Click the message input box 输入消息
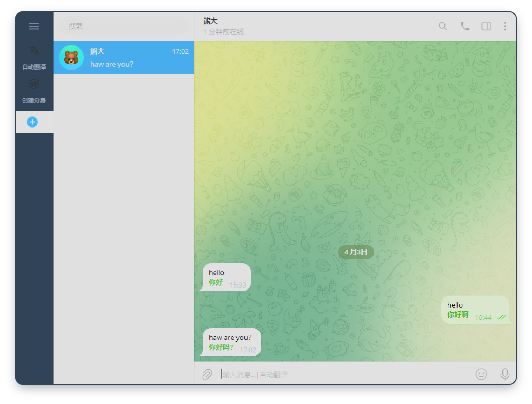532x404 pixels. tap(345, 375)
